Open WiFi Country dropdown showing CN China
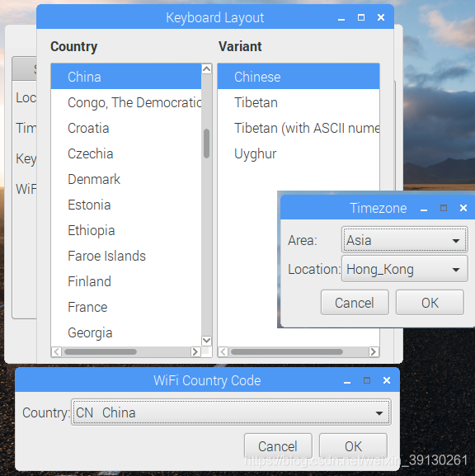 click(231, 412)
